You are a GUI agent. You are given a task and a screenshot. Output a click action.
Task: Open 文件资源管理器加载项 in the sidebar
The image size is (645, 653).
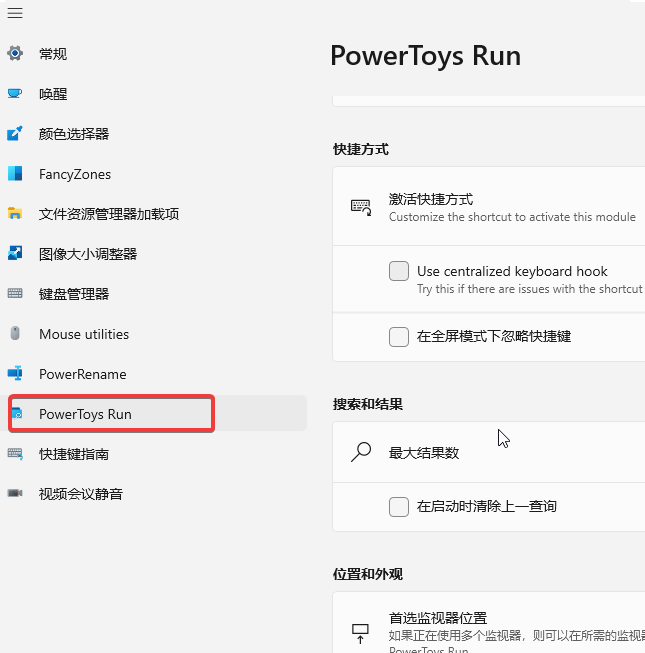(153, 213)
